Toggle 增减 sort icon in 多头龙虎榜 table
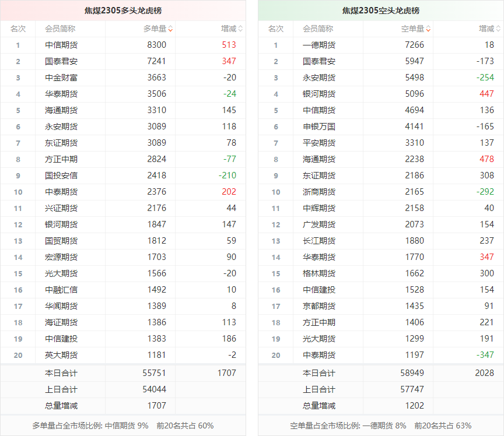 (240, 29)
